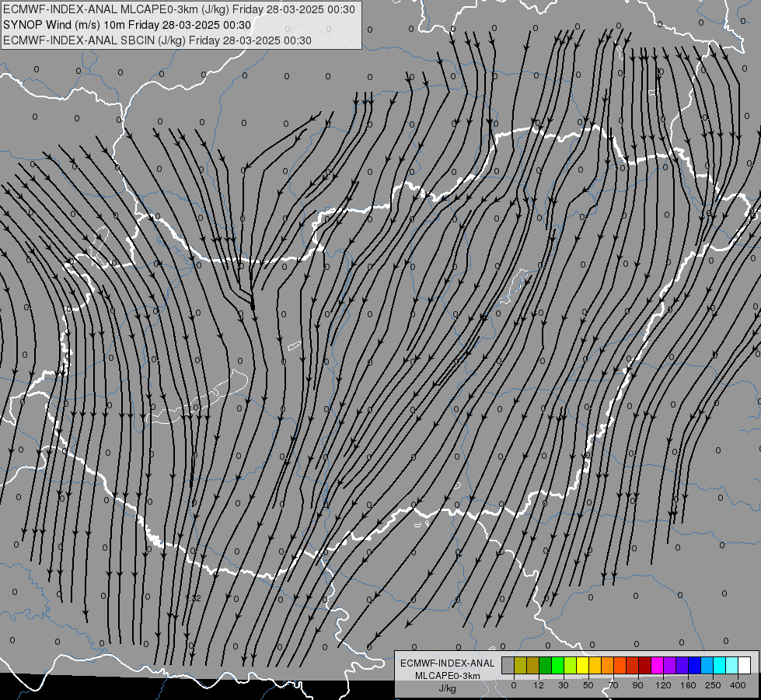The width and height of the screenshot is (761, 700).
Task: Click the SYNOP Wind 10m title line
Action: 127,25
